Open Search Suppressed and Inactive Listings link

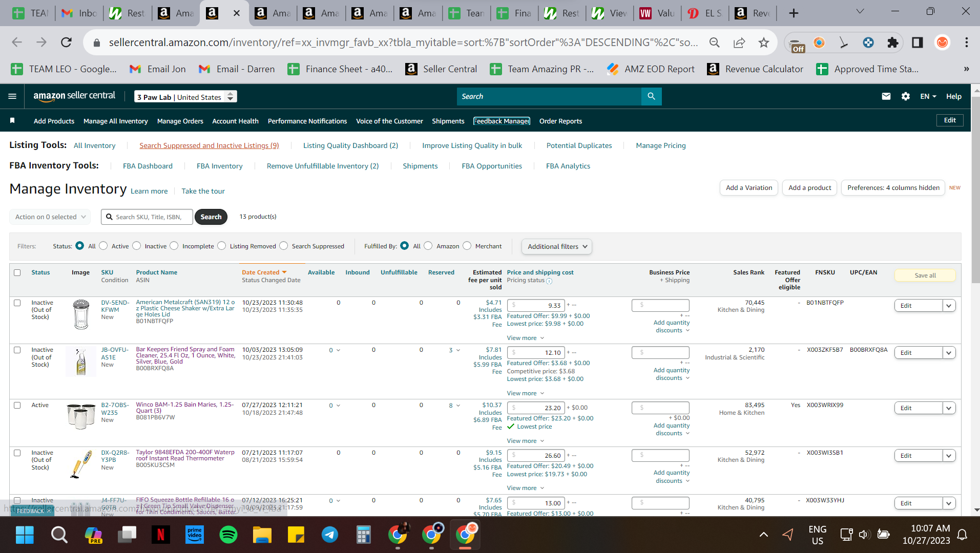click(210, 145)
